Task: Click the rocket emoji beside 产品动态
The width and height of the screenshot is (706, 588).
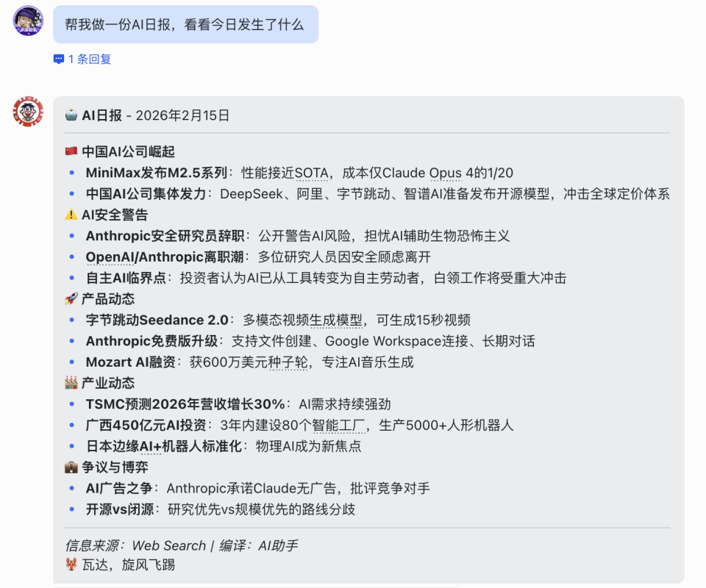Action: 71,298
